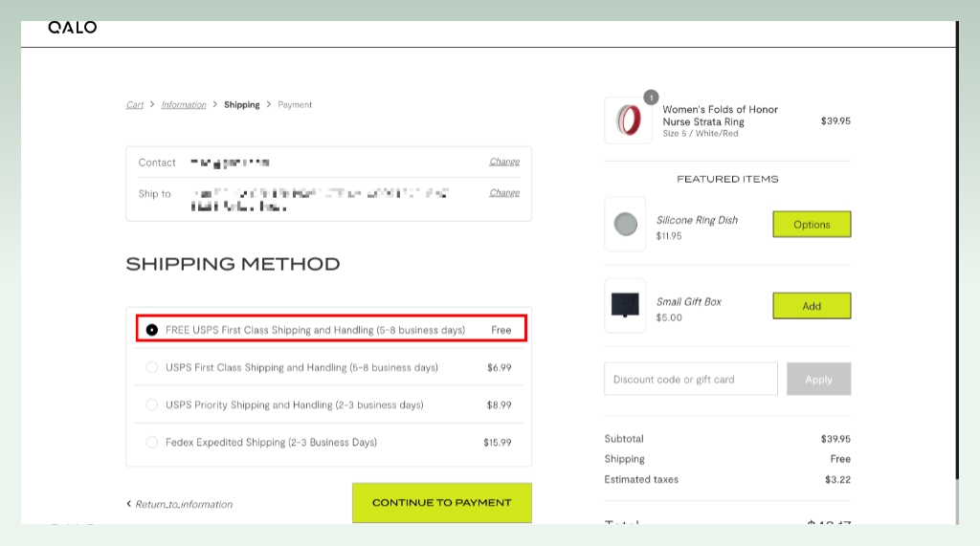The image size is (980, 546).
Task: Return to information link
Action: tap(184, 504)
